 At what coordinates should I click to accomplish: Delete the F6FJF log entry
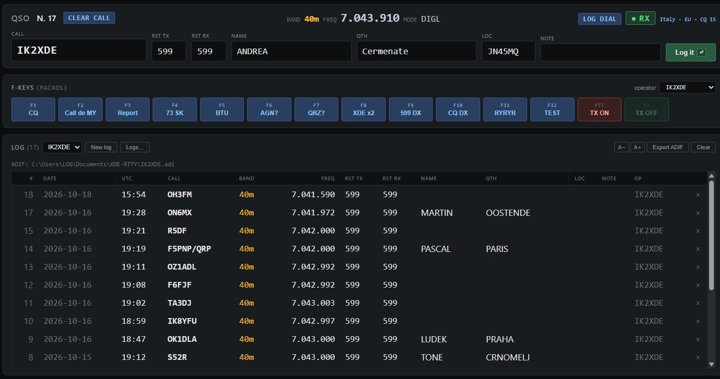click(698, 285)
